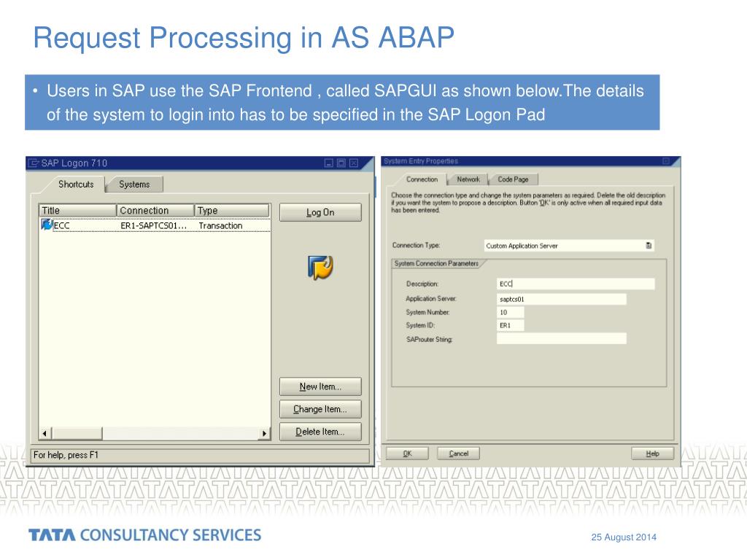Click the System ID field

coord(510,325)
